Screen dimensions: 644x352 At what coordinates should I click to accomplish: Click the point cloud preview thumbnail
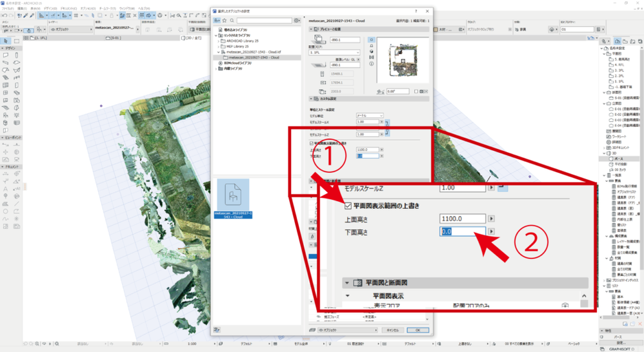[x=403, y=61]
